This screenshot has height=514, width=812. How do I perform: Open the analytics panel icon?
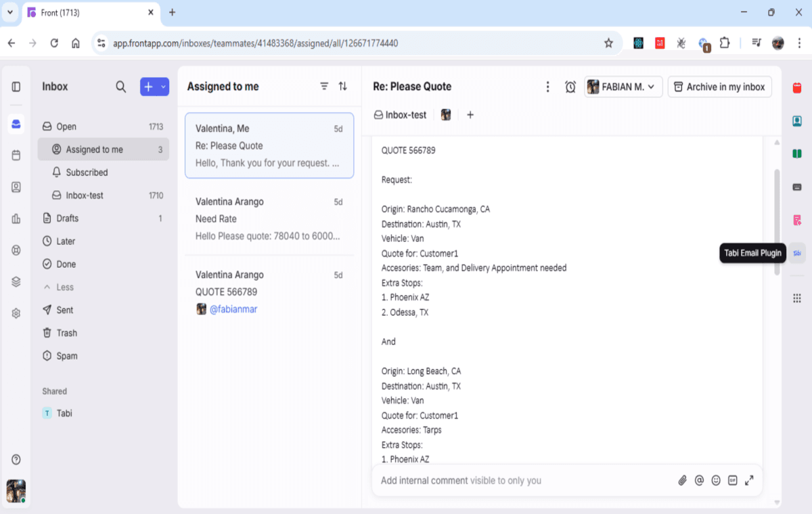click(16, 218)
